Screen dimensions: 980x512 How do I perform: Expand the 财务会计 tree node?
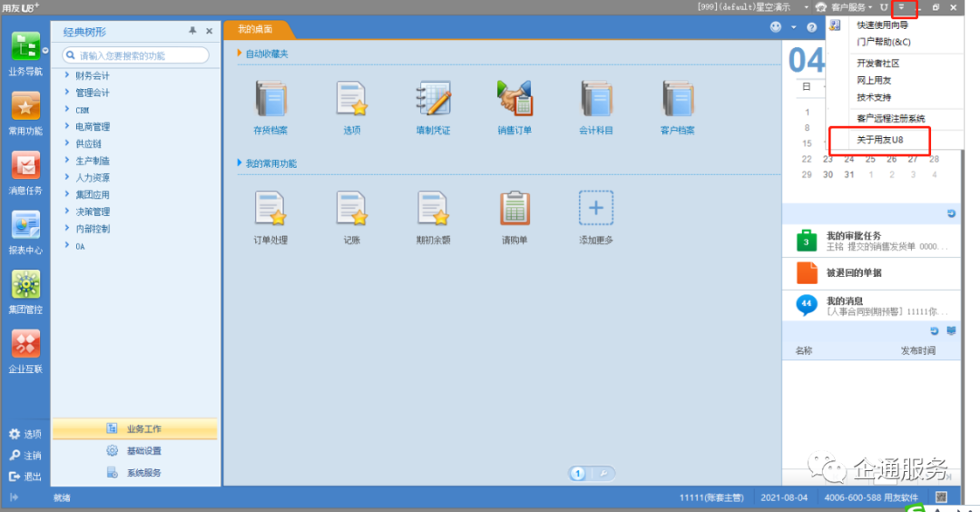pyautogui.click(x=68, y=75)
